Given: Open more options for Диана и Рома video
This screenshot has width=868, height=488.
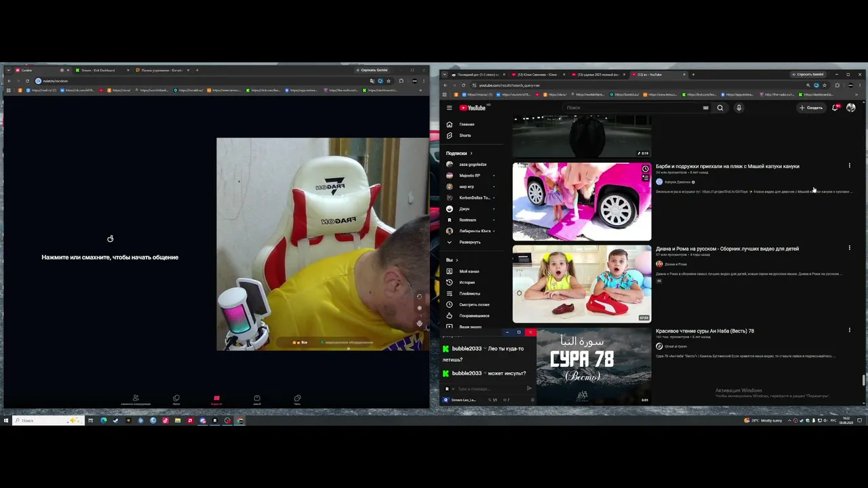Looking at the screenshot, I should (x=849, y=248).
